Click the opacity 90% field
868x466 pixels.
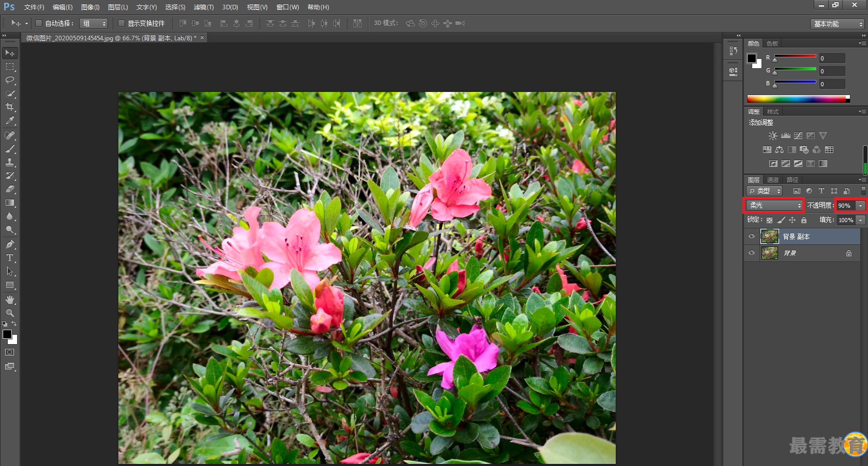[x=846, y=206]
